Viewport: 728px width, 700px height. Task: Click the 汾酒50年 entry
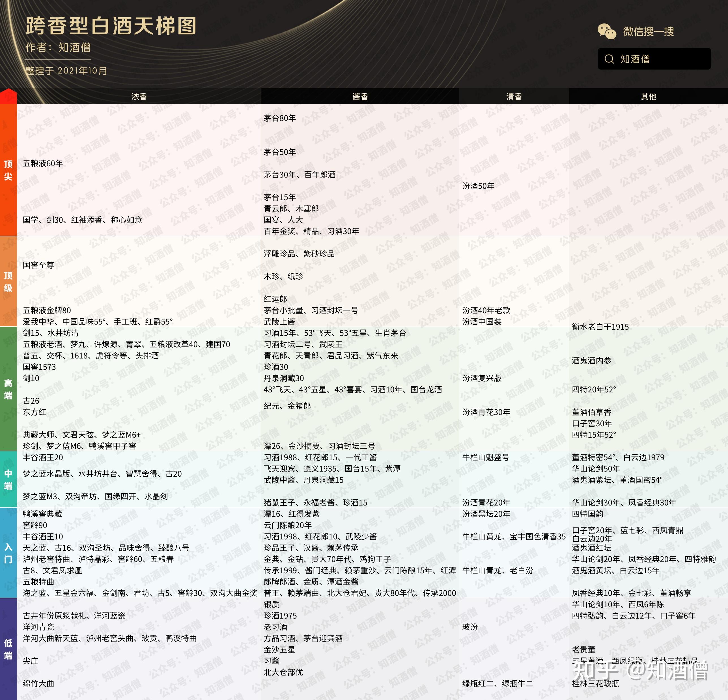478,186
